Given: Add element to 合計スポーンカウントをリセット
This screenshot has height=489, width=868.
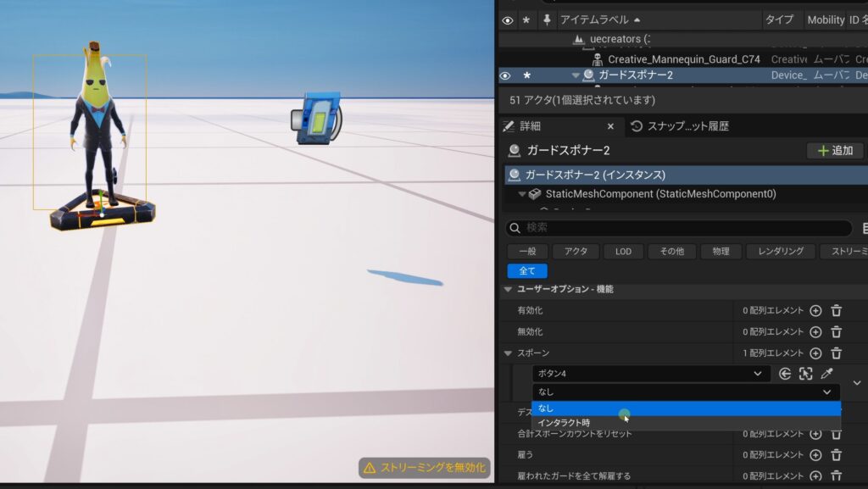Looking at the screenshot, I should click(815, 434).
